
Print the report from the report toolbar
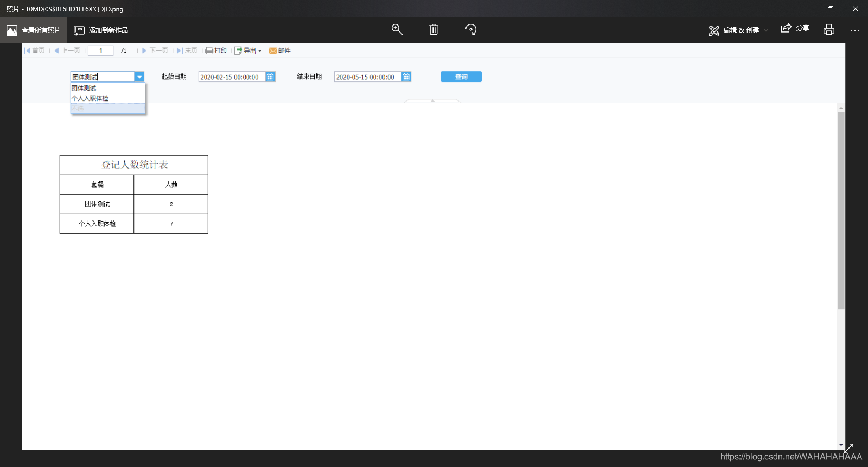click(x=216, y=51)
